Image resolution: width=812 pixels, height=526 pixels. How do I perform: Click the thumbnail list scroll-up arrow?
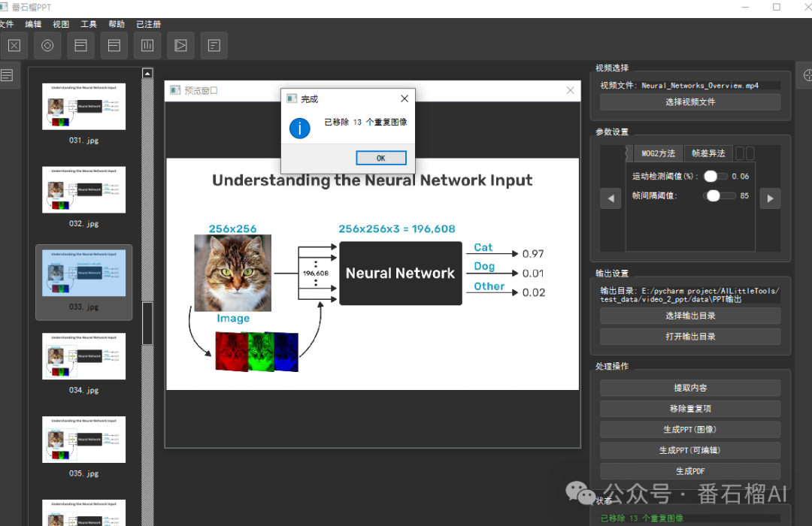click(x=147, y=74)
